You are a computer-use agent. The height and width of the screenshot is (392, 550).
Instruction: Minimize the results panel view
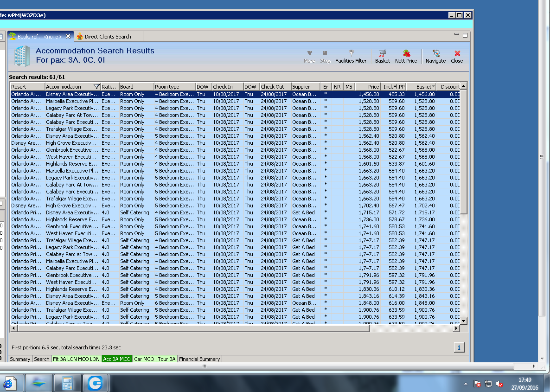[x=457, y=35]
